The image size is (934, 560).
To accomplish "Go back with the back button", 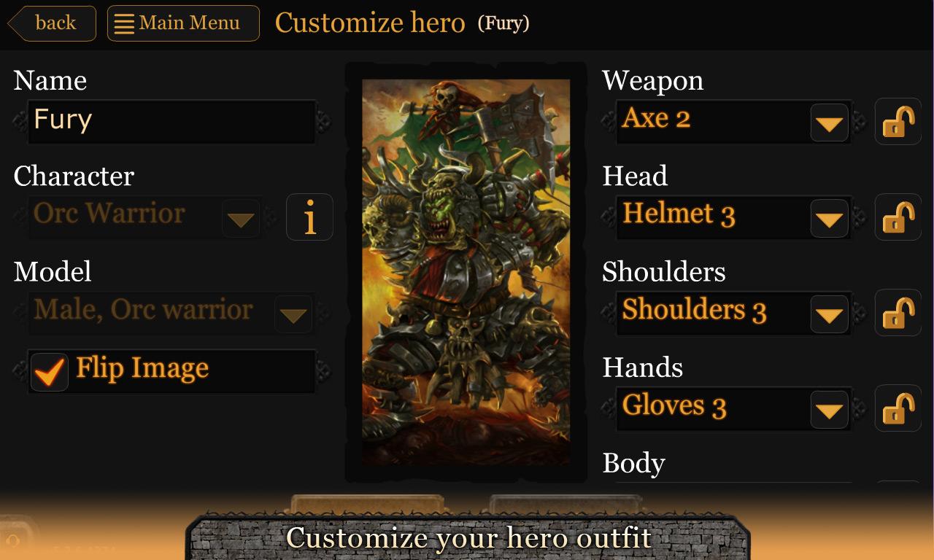I will point(52,23).
